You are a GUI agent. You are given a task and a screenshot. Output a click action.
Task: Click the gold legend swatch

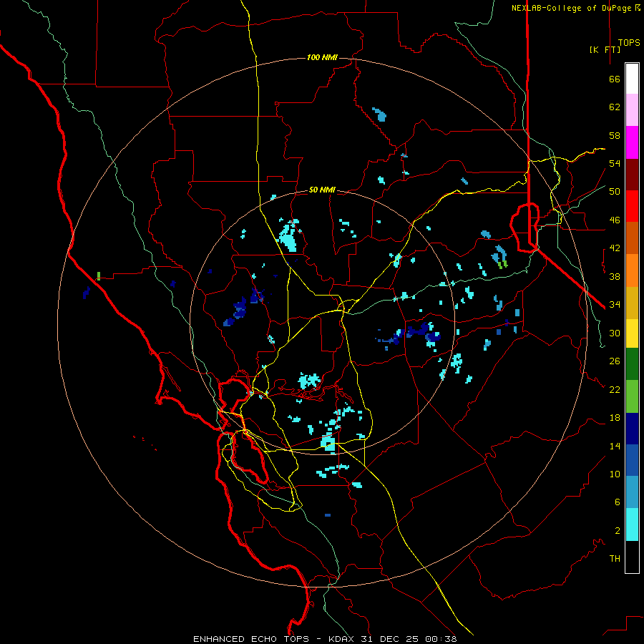point(632,303)
